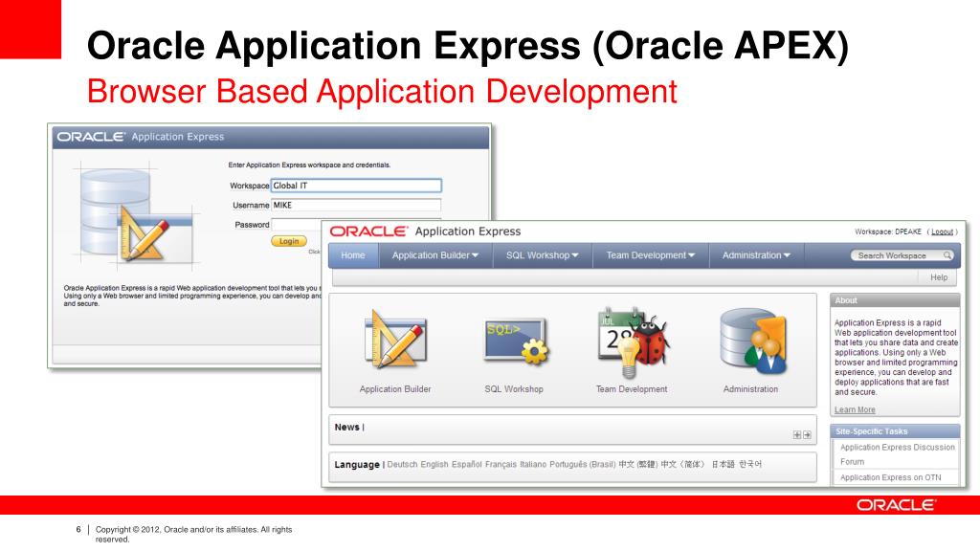Click Oracle Application Express logo in home window
The image size is (980, 551).
pyautogui.click(x=425, y=231)
